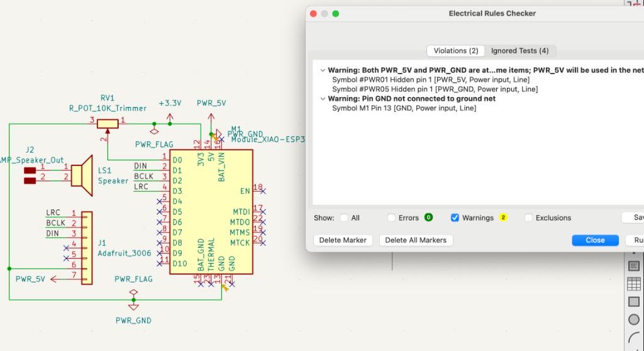Click the no-connect X on EN pin 18

tap(263, 191)
